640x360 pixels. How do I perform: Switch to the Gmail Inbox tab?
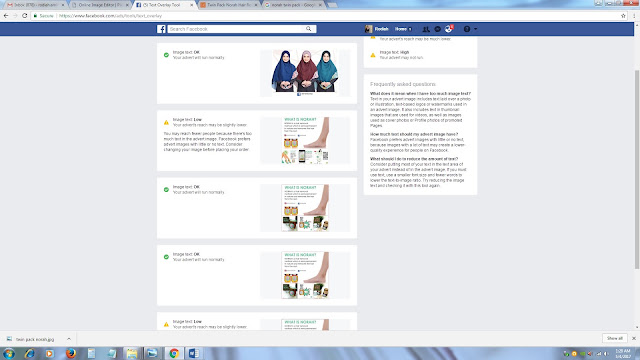33,5
